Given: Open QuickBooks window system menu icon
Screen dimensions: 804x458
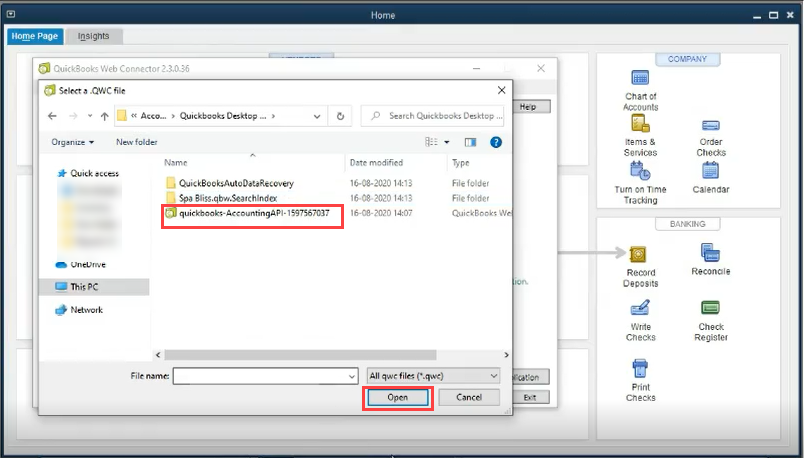Looking at the screenshot, I should pyautogui.click(x=11, y=14).
